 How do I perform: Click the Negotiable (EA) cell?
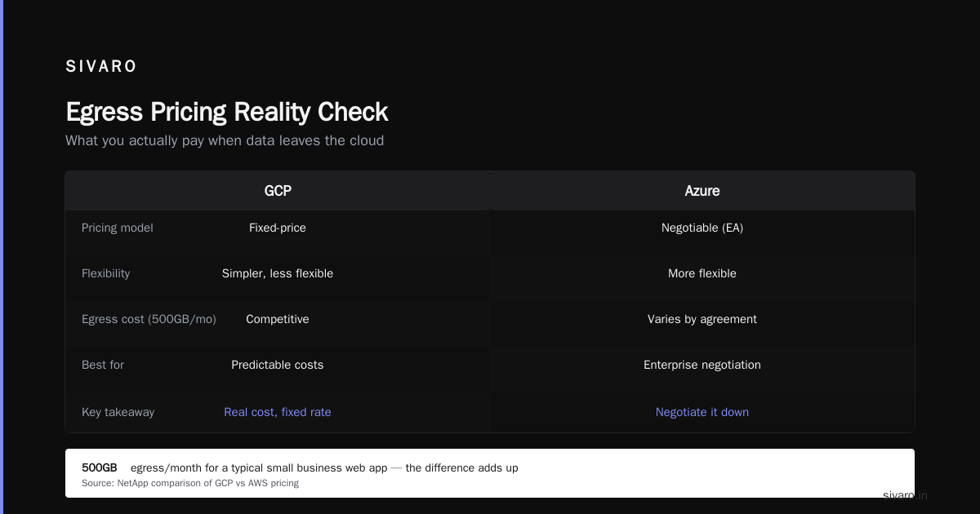coord(702,228)
